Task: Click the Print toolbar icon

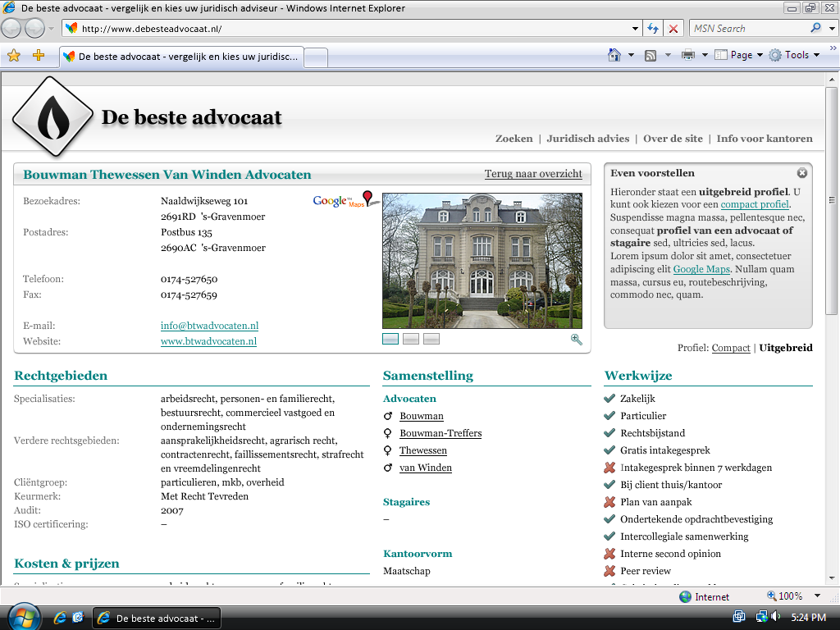Action: pos(688,55)
